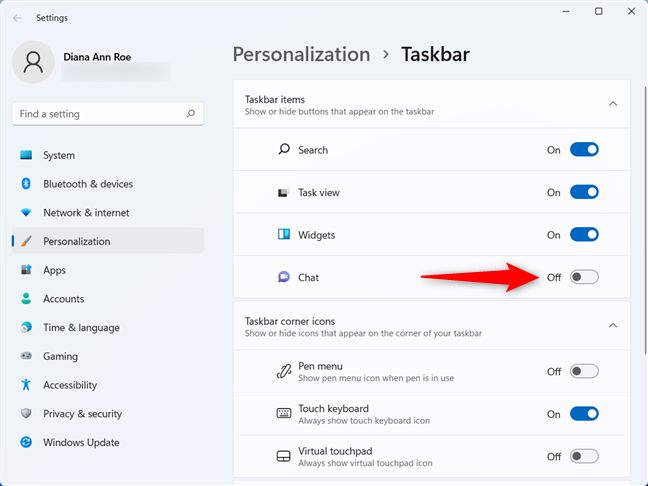648x486 pixels.
Task: Click Diana Ann Roe account name
Action: pyautogui.click(x=97, y=57)
